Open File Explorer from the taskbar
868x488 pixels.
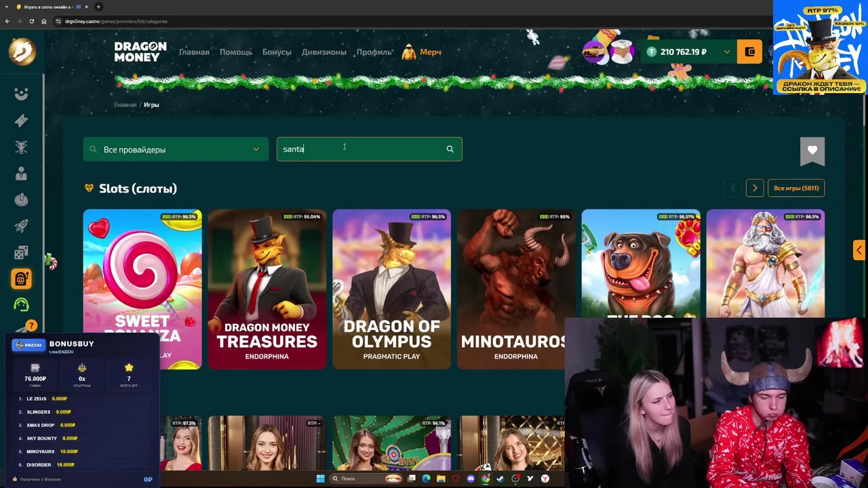441,479
